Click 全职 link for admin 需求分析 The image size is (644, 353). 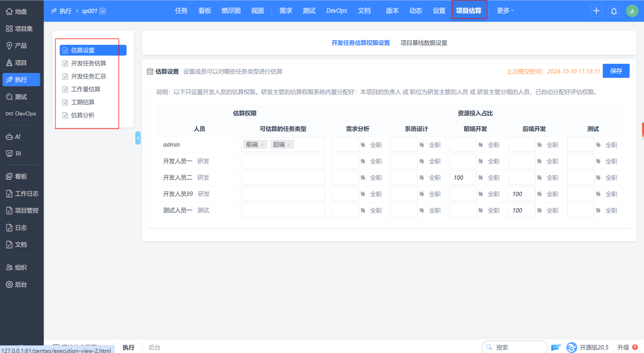[x=376, y=145]
